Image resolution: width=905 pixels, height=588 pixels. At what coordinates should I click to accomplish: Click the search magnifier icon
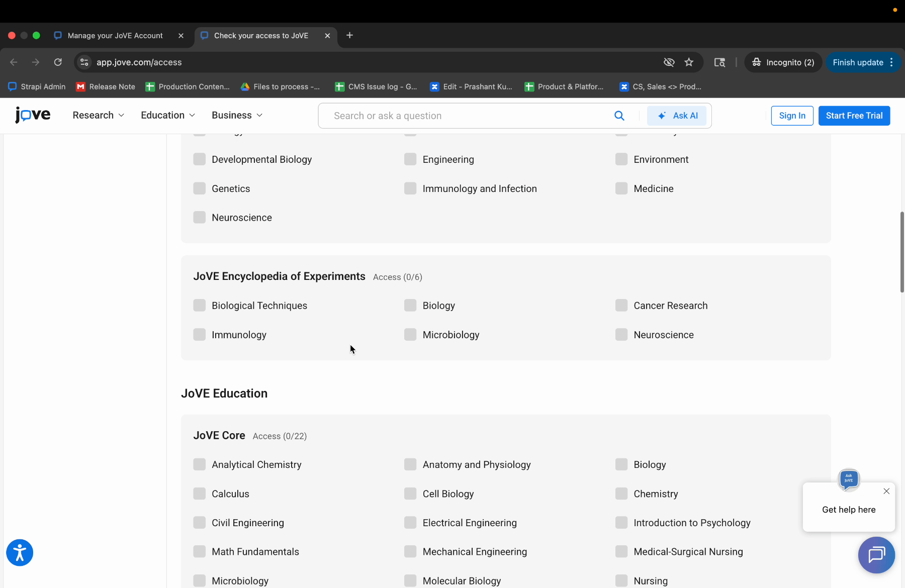(619, 116)
